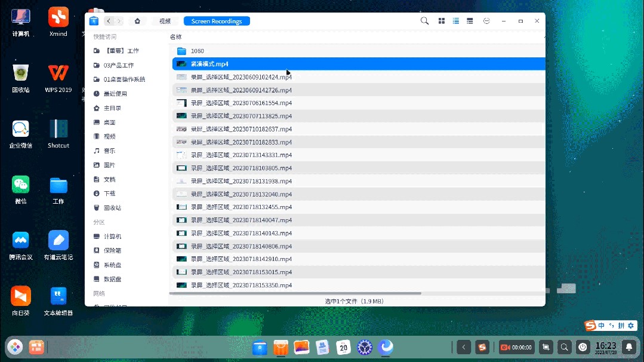Switch to icon grid view
This screenshot has height=362, width=644.
click(x=442, y=21)
